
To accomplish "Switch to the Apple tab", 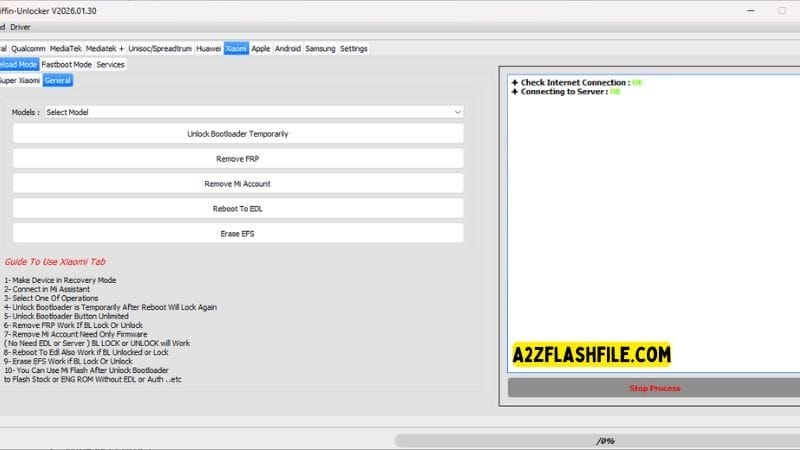I will (260, 48).
